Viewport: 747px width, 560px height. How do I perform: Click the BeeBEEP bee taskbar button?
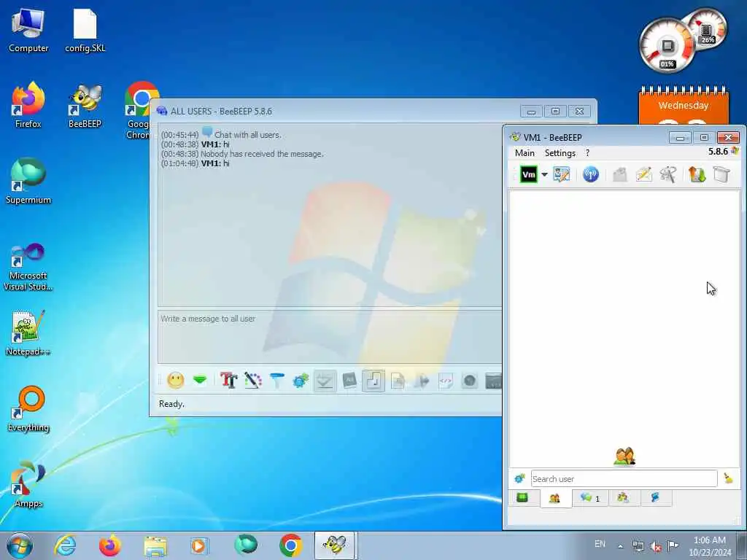[x=334, y=545]
